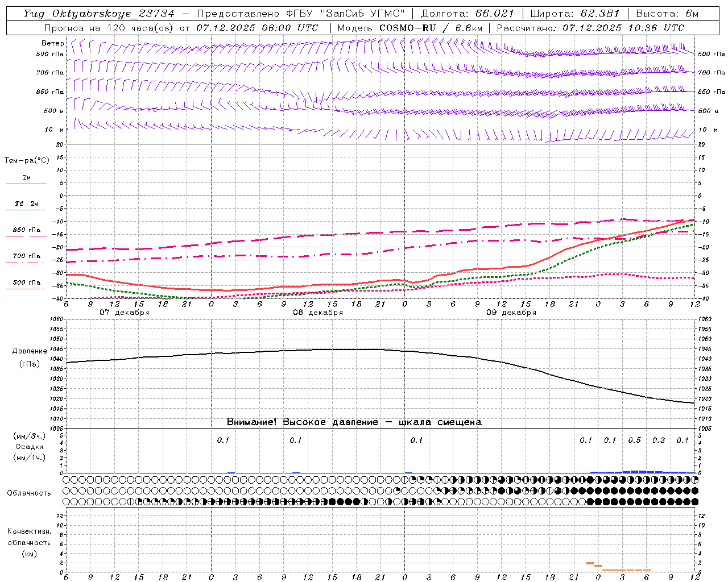Click the Ветер panel label
728x582 pixels.
click(x=53, y=43)
